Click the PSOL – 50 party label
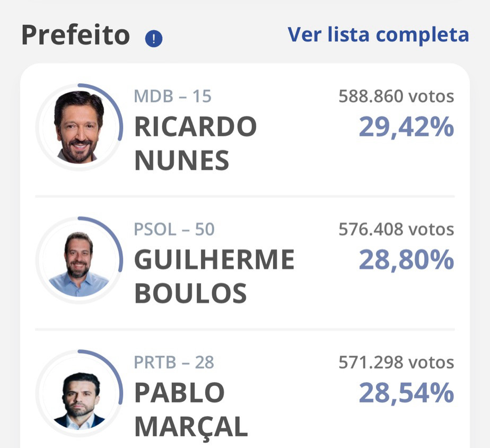 coord(174,230)
